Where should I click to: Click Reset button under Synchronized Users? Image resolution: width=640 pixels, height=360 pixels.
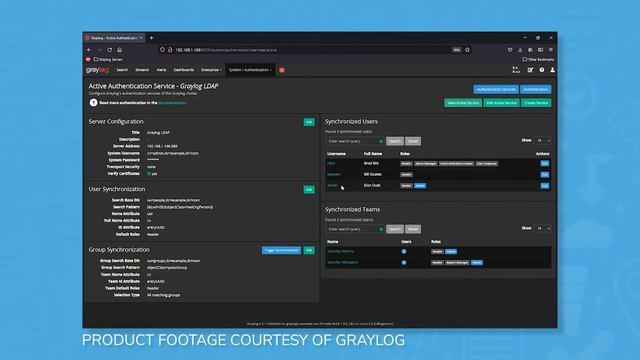(413, 141)
